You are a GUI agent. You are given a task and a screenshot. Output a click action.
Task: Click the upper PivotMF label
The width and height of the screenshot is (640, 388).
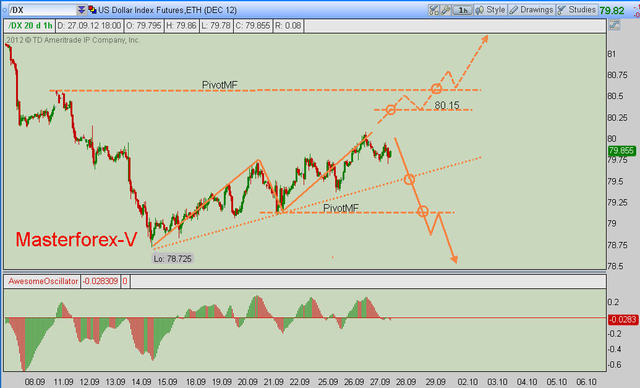click(220, 85)
